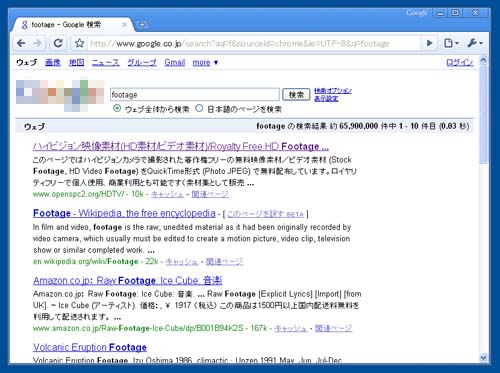
Task: Click the www.openspc2.org/HDTV/ URL text
Action: 79,194
